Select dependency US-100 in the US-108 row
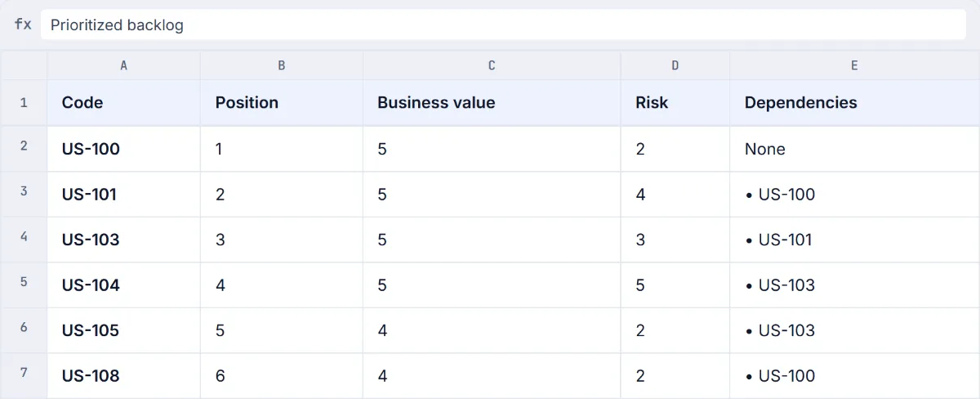 coord(855,375)
